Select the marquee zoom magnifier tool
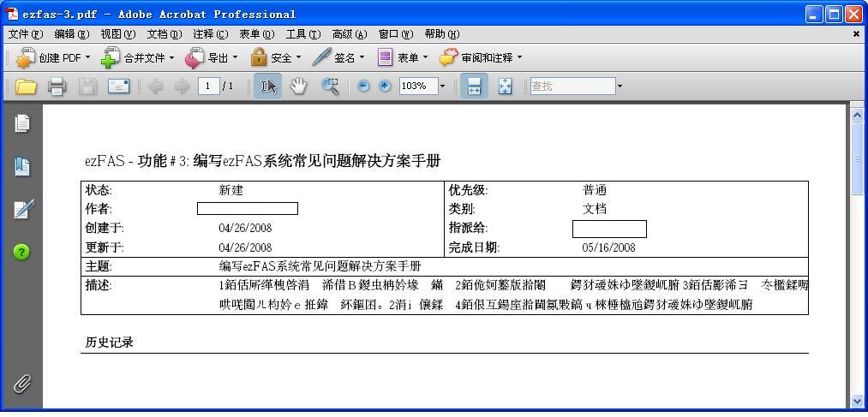 tap(331, 86)
